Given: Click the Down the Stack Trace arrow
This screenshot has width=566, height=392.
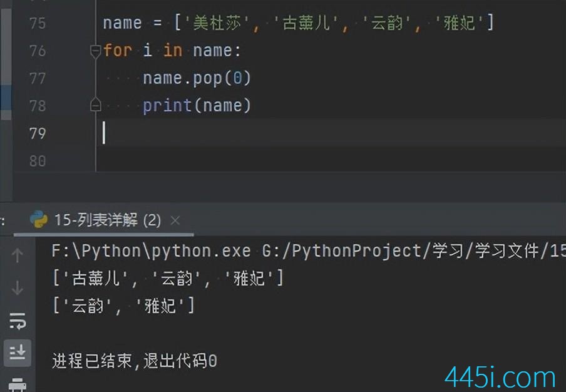Looking at the screenshot, I should 18,287.
